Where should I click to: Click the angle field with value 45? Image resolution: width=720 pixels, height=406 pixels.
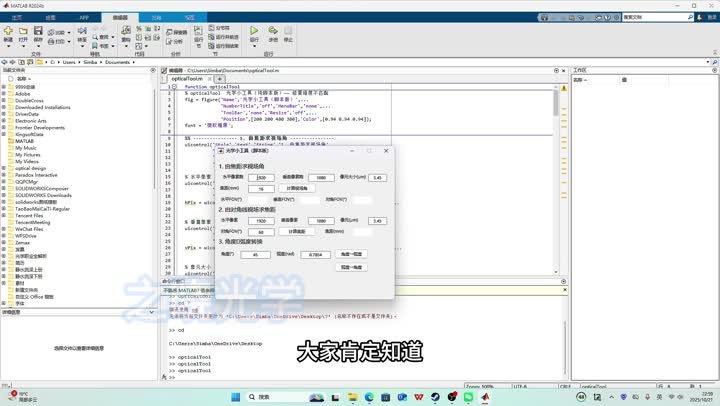click(255, 254)
